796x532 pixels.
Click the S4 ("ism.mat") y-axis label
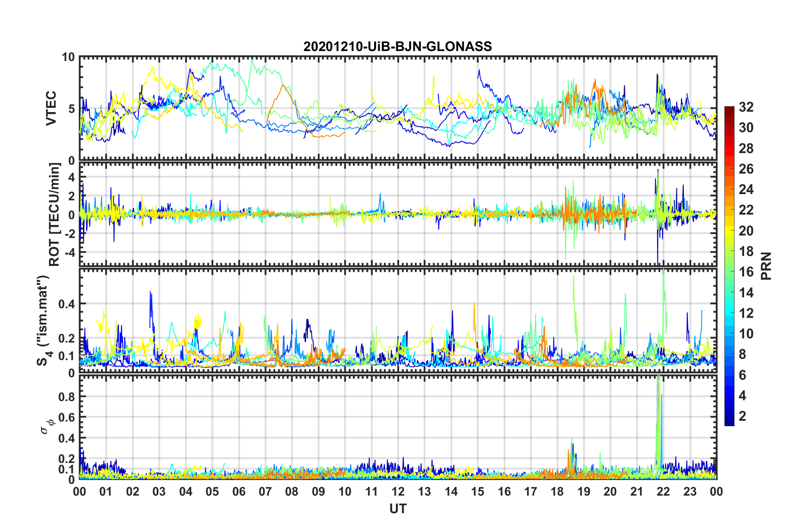pyautogui.click(x=44, y=320)
